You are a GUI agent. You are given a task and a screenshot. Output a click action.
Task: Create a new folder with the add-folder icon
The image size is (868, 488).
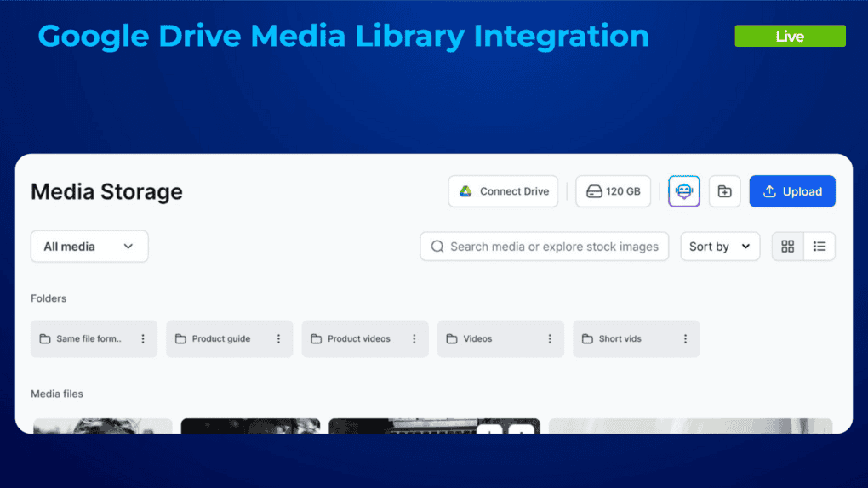click(x=725, y=191)
